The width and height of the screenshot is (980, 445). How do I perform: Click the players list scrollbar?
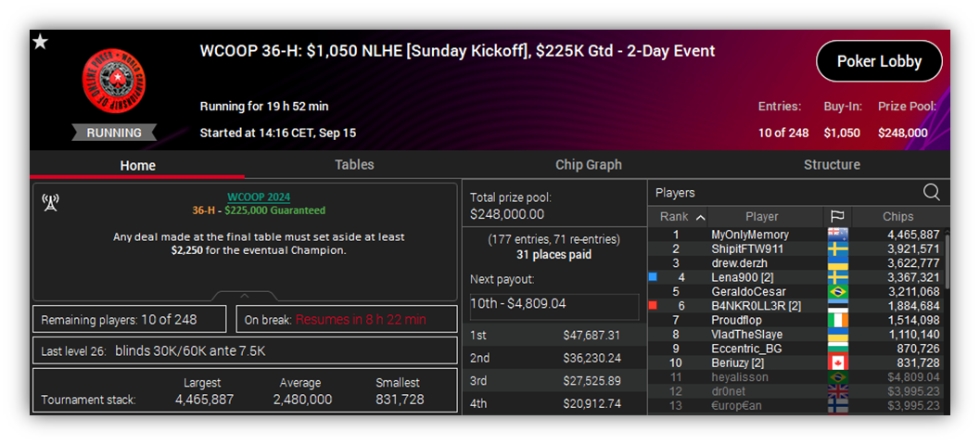coord(947,261)
